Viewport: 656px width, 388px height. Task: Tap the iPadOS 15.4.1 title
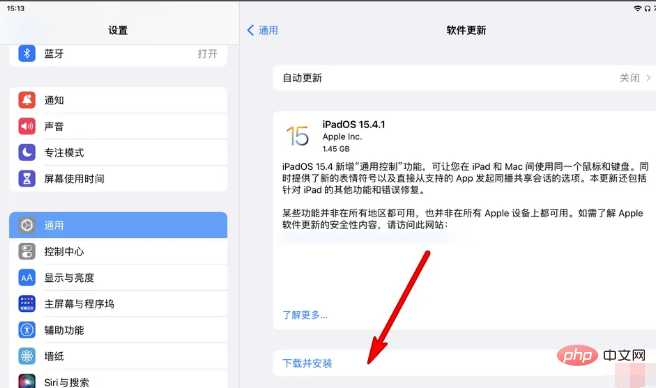(x=354, y=124)
